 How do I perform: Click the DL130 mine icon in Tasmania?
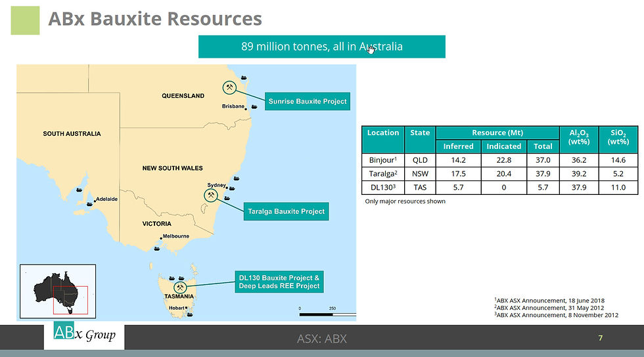tap(180, 287)
